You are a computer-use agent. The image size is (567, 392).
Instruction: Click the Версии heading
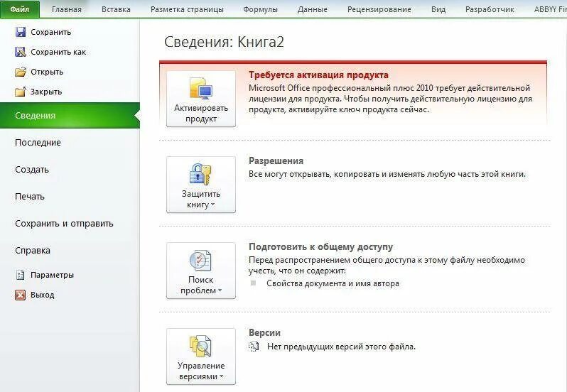click(x=264, y=333)
